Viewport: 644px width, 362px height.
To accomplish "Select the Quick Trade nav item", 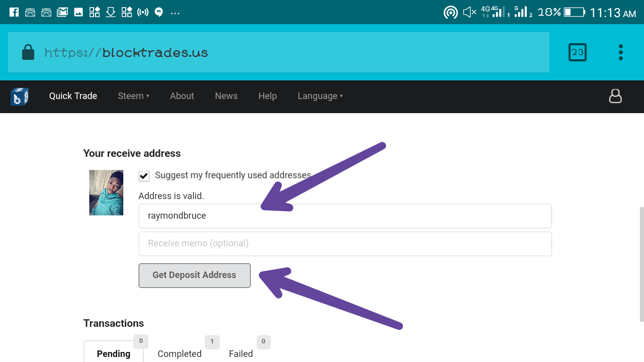I will (x=73, y=96).
